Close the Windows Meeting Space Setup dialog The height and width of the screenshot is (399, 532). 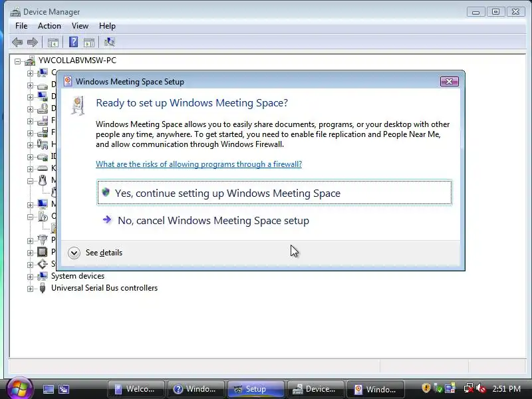pos(449,81)
